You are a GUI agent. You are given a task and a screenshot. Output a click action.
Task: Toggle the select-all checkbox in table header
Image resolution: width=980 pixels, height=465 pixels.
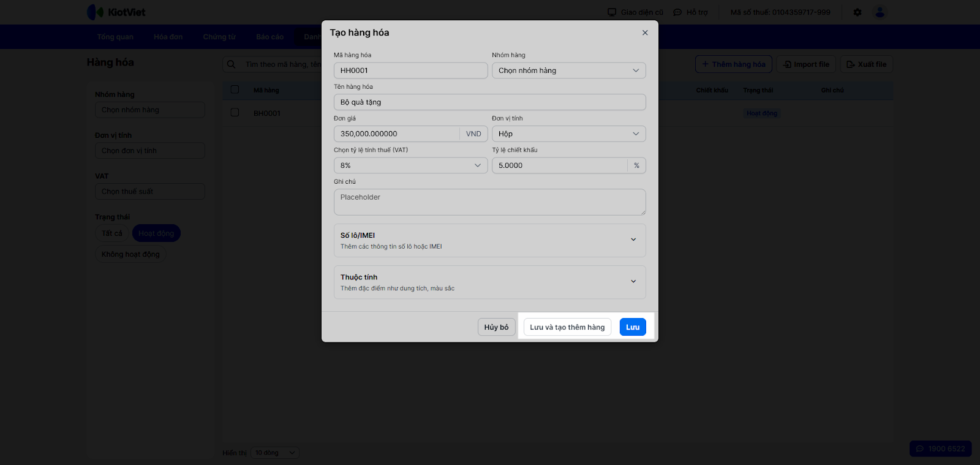(x=235, y=89)
